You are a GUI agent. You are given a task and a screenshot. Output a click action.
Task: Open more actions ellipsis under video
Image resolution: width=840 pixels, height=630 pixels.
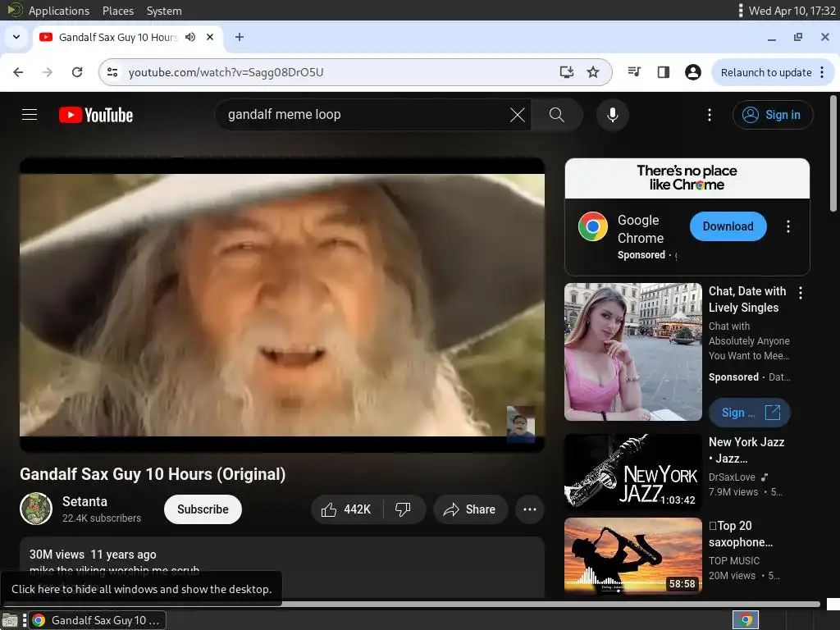coord(529,509)
